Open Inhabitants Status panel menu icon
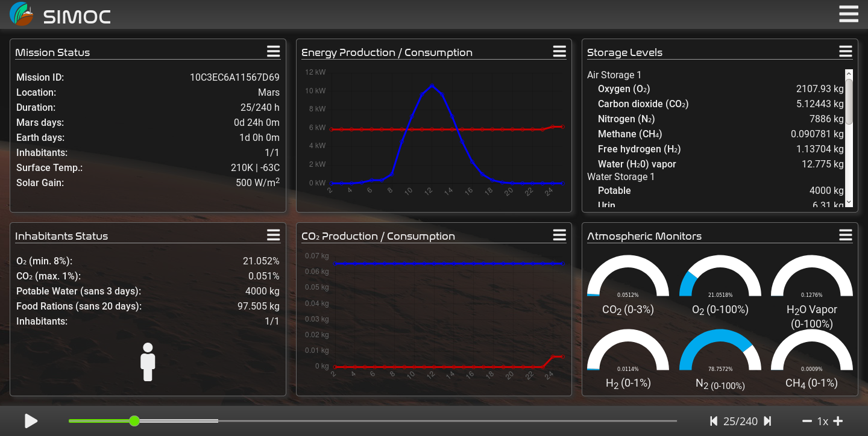 274,235
